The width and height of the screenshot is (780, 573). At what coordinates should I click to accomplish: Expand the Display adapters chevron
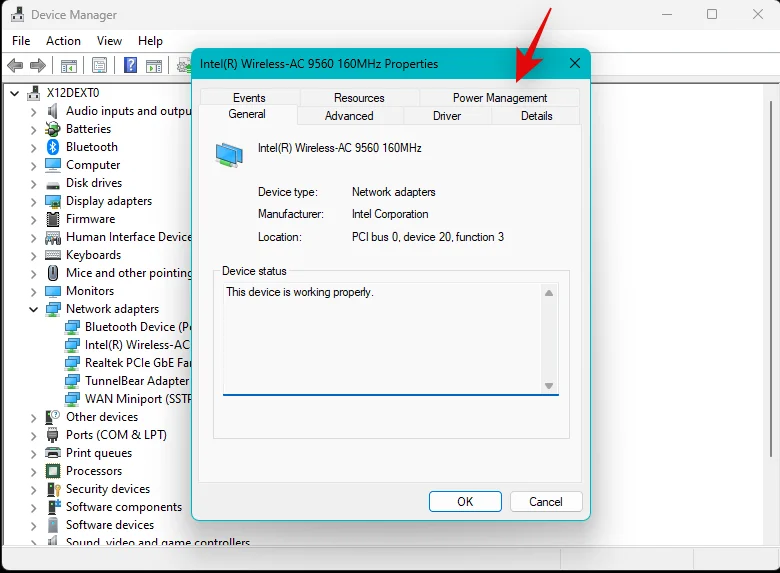coord(33,201)
